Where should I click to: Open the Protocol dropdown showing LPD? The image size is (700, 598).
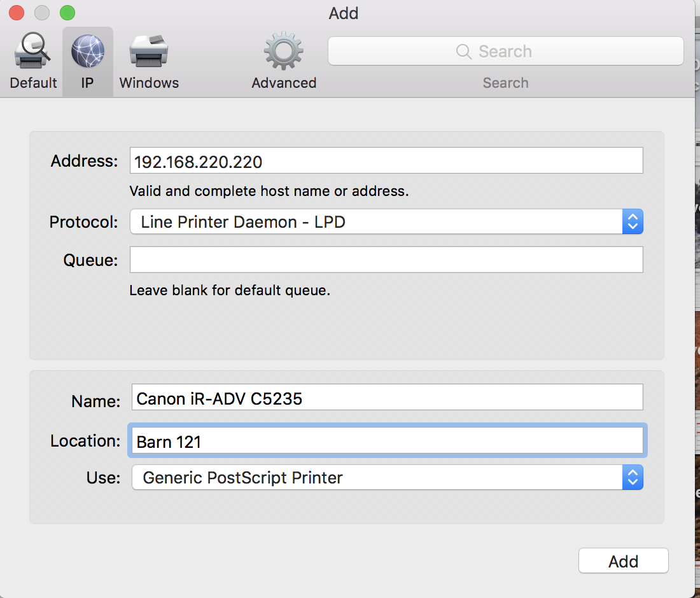click(x=386, y=221)
